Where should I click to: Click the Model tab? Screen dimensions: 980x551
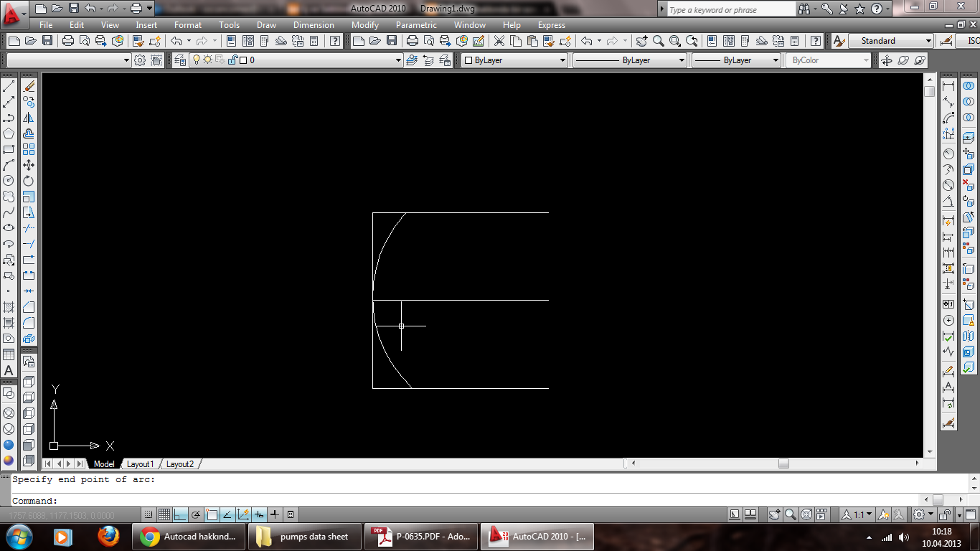coord(104,464)
